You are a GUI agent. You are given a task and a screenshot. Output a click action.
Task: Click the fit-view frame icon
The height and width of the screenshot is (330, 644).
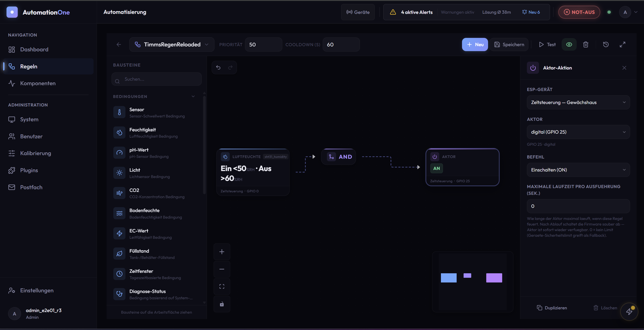[222, 286]
